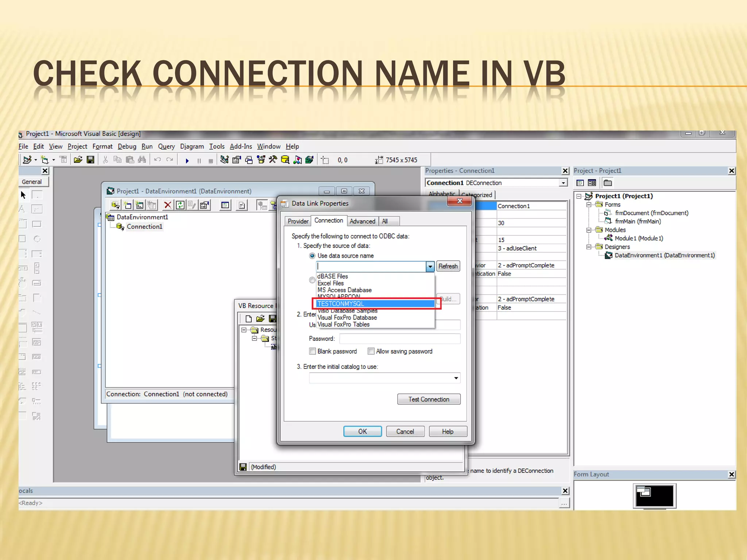This screenshot has width=747, height=560.
Task: Click View Object icon in Project panel
Action: [x=592, y=183]
